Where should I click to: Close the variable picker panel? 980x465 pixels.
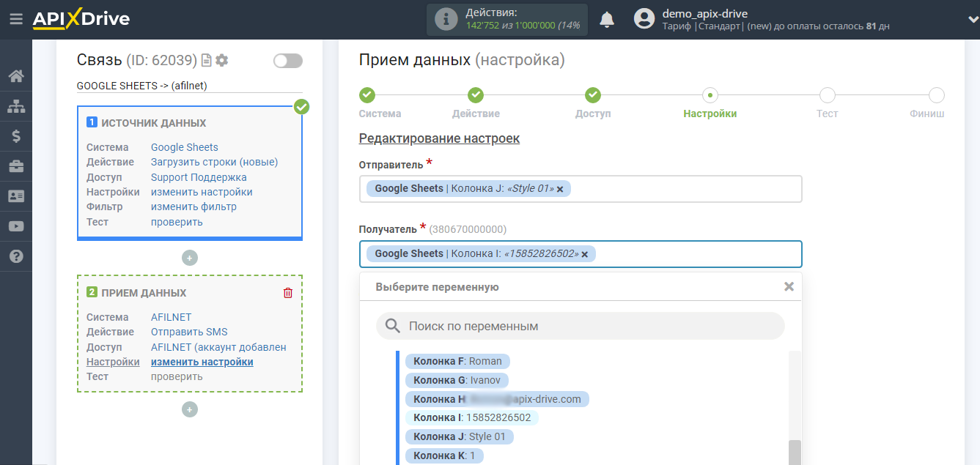(x=789, y=286)
